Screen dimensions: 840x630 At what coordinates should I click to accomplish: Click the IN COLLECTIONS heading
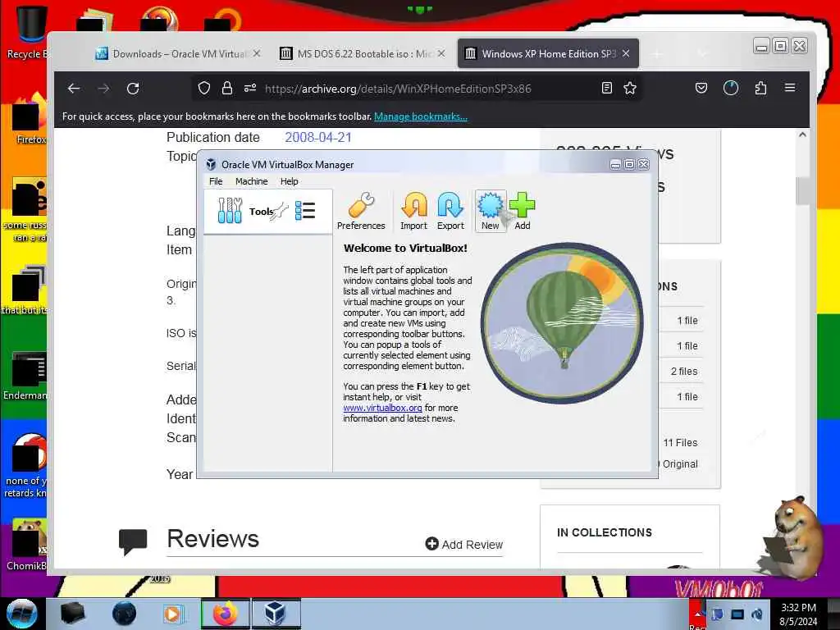point(605,532)
